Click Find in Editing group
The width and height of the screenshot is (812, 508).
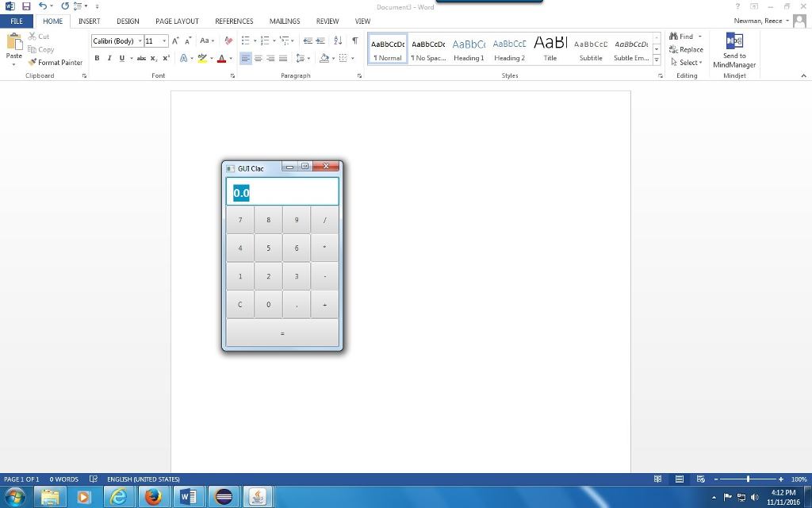click(681, 37)
